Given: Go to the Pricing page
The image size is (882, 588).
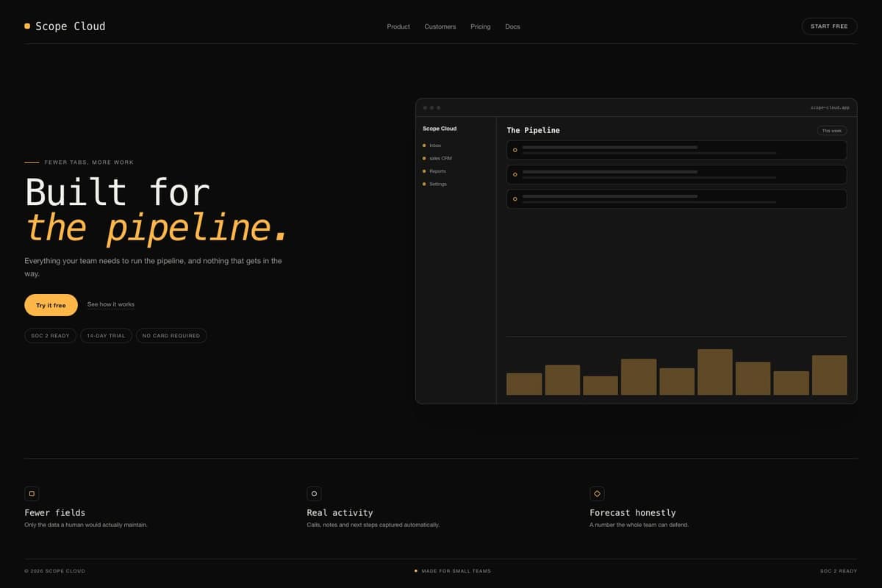Looking at the screenshot, I should [x=481, y=26].
